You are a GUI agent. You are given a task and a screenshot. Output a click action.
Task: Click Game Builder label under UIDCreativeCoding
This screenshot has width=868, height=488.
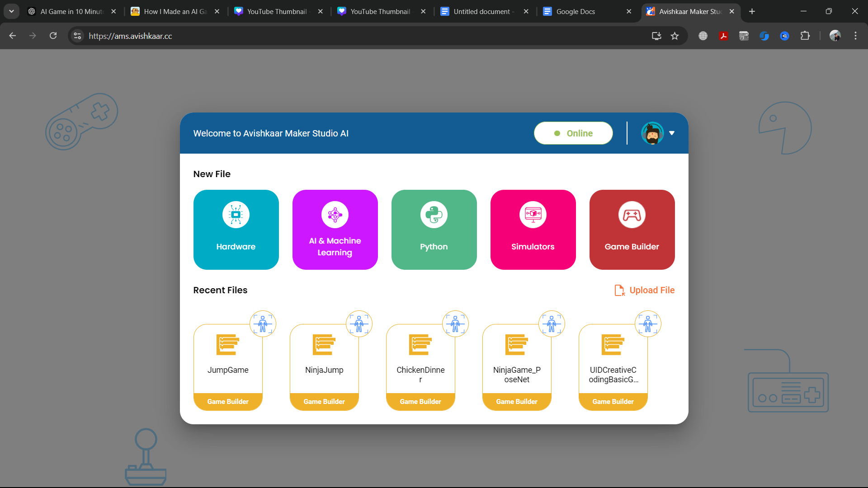pyautogui.click(x=613, y=402)
